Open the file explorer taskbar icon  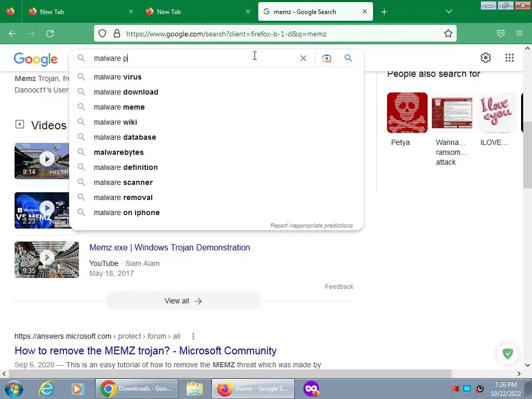coord(195,389)
